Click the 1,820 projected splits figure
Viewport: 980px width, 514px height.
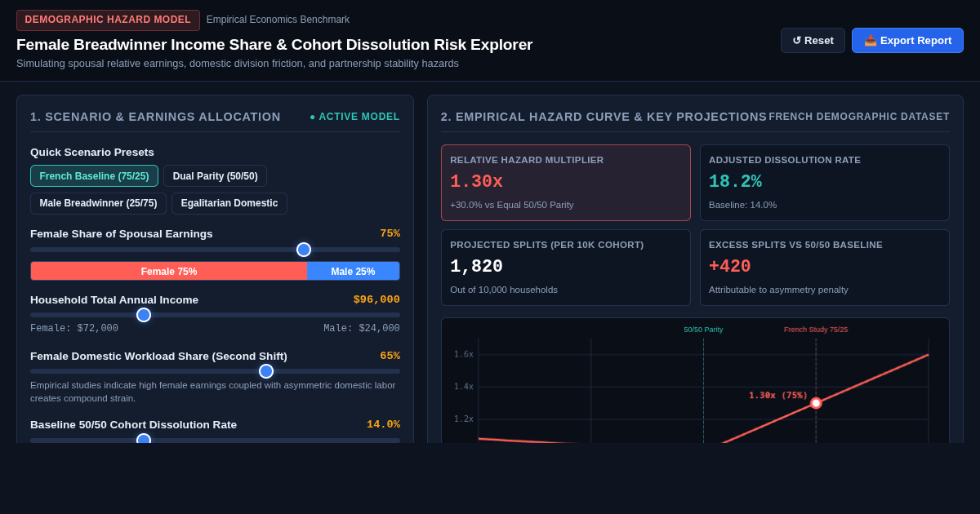point(476,267)
